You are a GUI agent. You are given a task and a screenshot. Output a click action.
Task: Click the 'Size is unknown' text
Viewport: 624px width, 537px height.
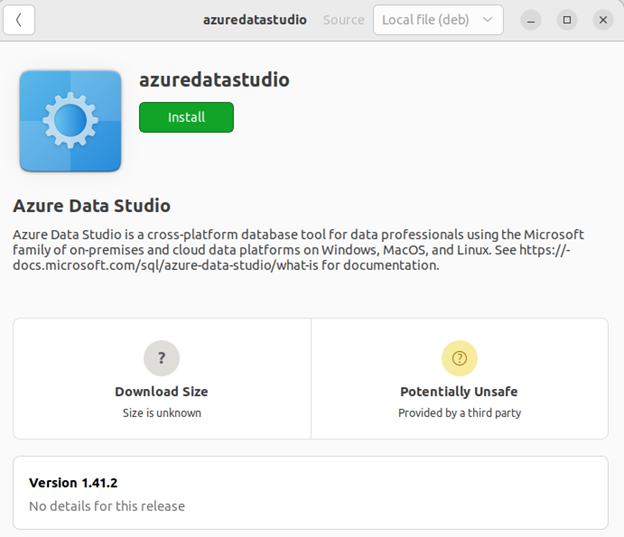(x=162, y=413)
